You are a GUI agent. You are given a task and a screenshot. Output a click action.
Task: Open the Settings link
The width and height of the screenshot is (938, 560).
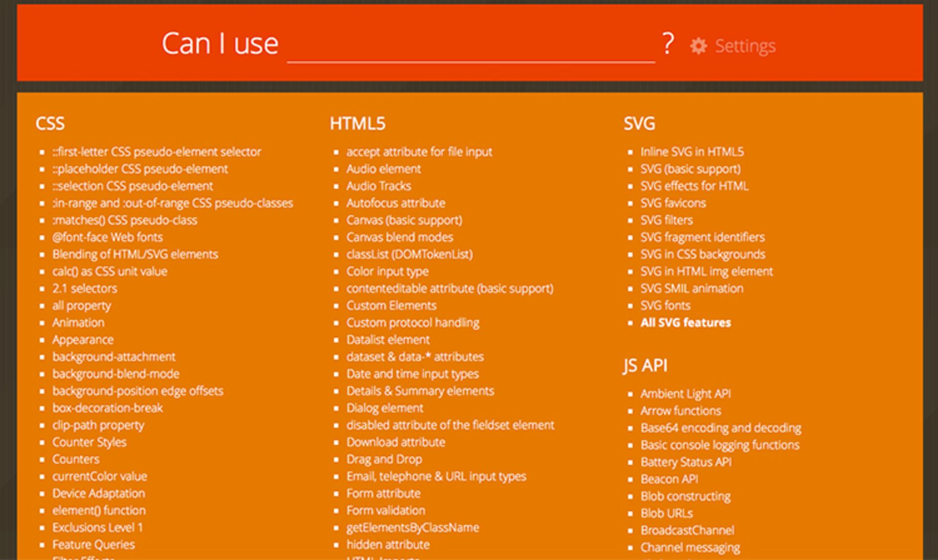(x=745, y=46)
